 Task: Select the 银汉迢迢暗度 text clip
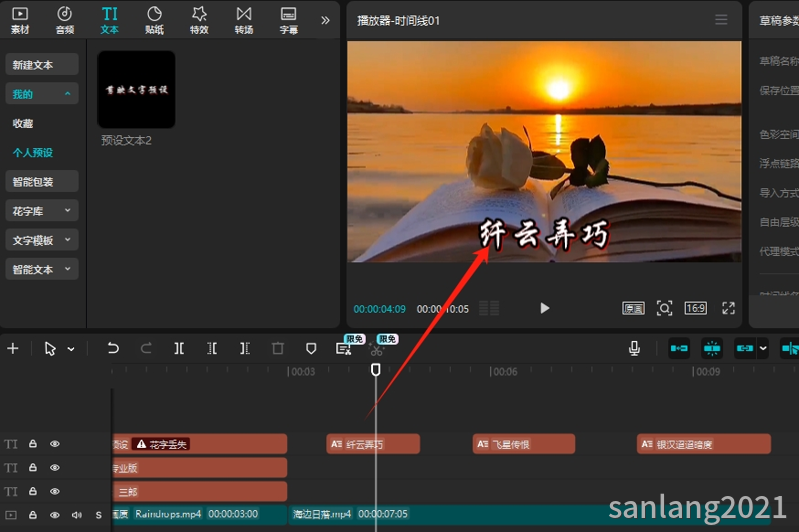pos(704,444)
